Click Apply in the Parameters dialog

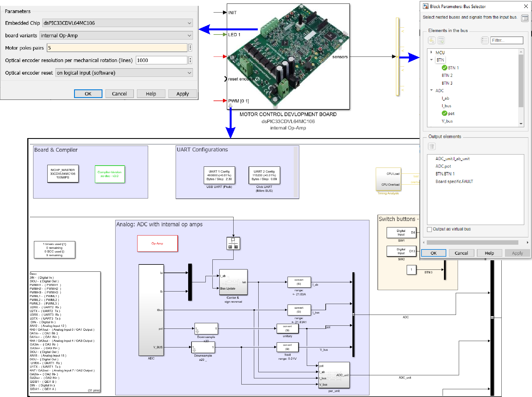[182, 94]
